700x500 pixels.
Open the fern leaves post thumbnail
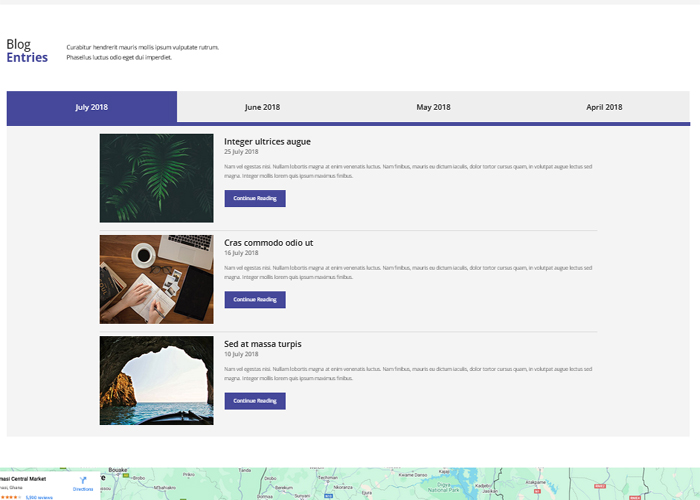[156, 178]
